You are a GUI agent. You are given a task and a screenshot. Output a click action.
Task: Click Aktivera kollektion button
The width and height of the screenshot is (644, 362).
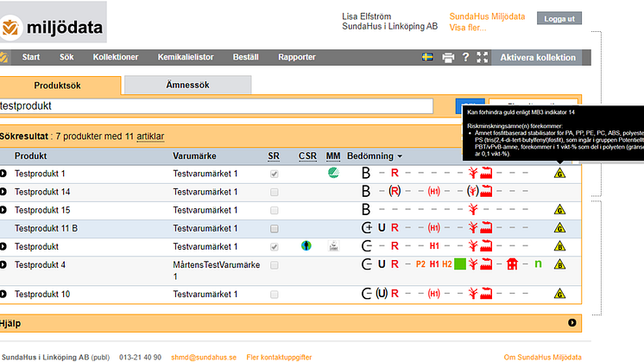click(538, 58)
